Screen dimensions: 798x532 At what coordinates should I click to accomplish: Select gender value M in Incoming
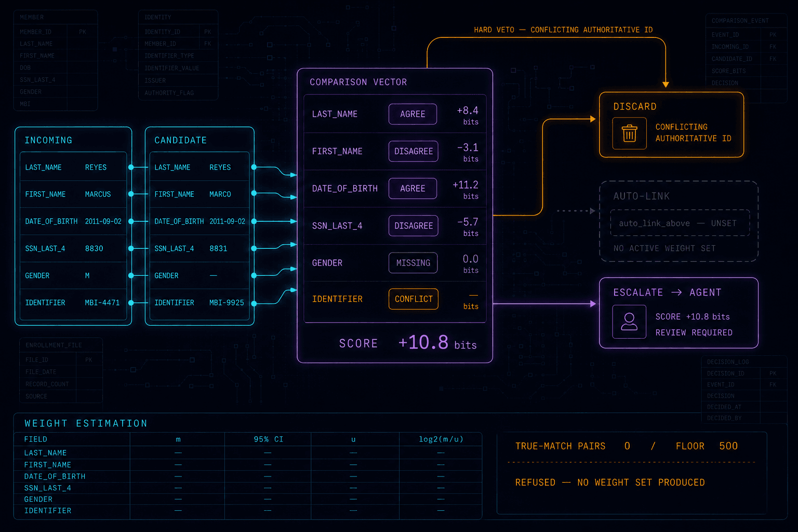tap(87, 275)
